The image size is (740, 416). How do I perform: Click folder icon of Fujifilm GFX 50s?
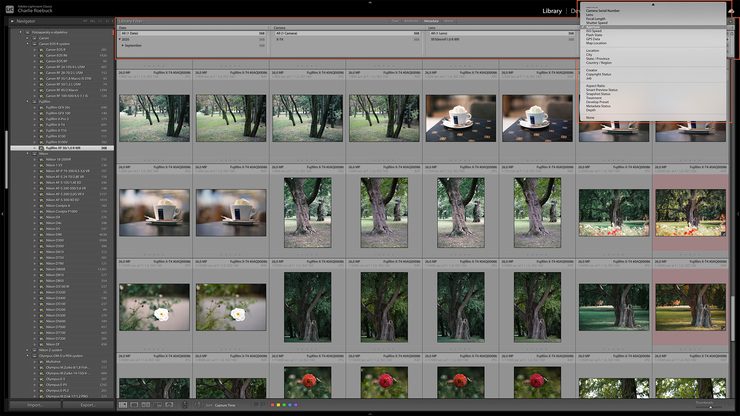[x=42, y=108]
